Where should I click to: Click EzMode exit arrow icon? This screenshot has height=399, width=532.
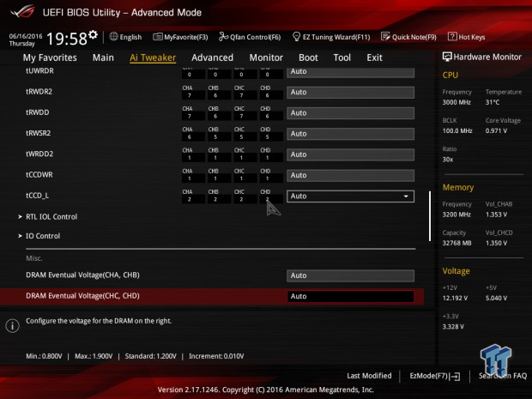pyautogui.click(x=455, y=376)
